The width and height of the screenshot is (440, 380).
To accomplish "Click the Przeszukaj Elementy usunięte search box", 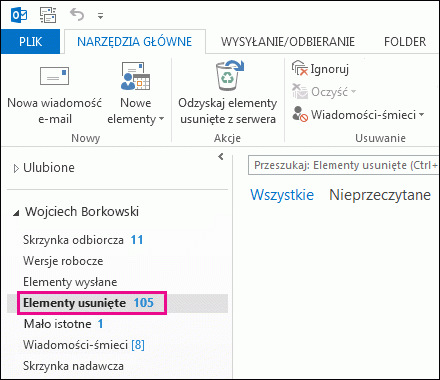I will [343, 165].
